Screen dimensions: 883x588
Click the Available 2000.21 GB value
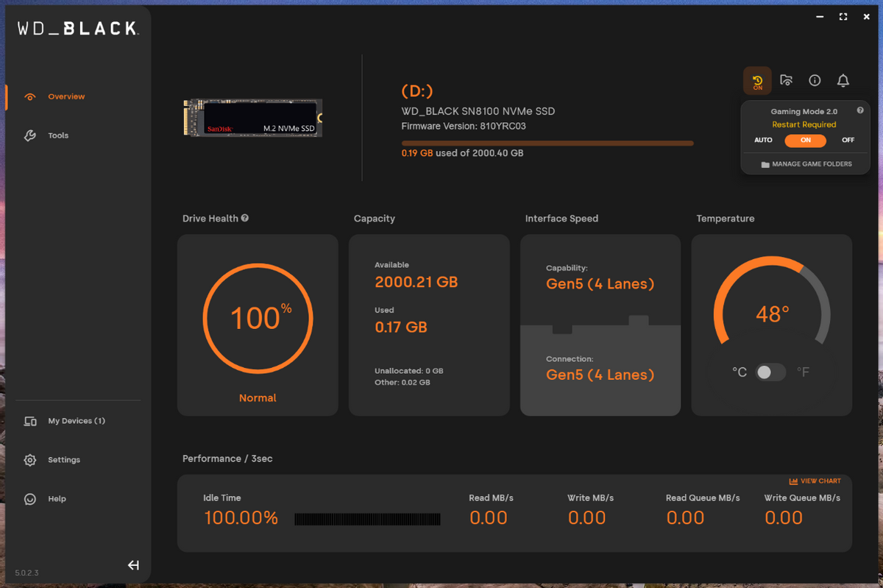click(x=416, y=282)
